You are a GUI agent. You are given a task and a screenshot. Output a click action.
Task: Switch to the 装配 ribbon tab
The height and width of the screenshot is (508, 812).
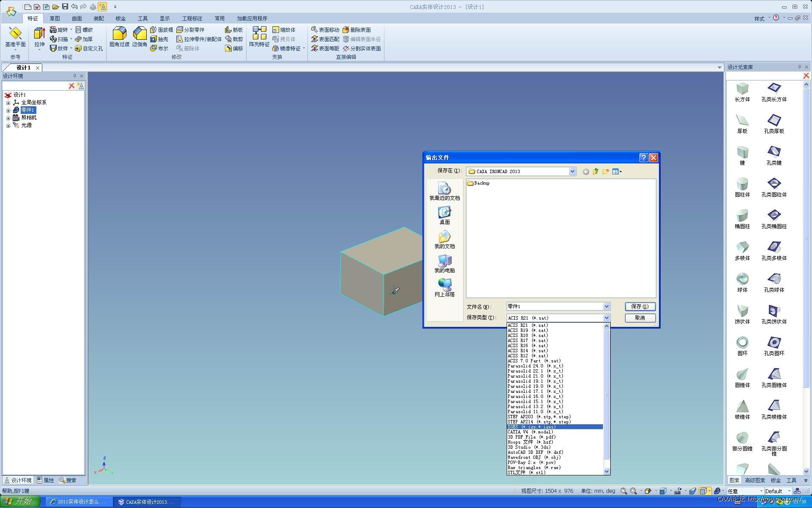99,19
